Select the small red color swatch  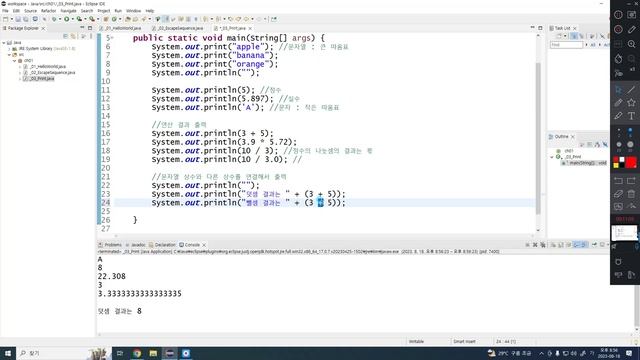[616, 160]
